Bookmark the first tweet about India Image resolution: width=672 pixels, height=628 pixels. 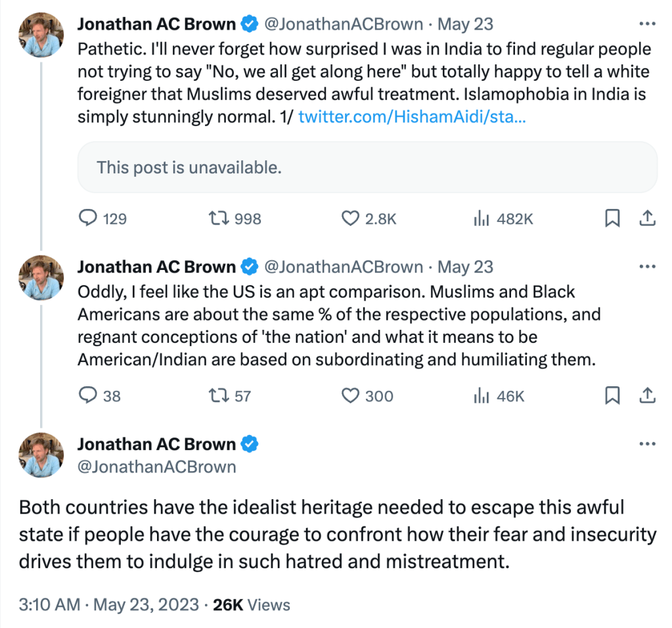pos(612,218)
